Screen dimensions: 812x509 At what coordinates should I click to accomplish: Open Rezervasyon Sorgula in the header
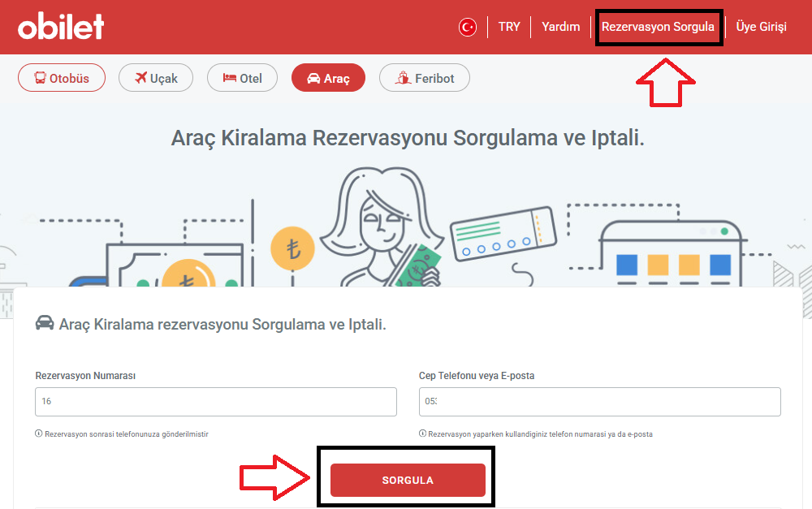coord(658,27)
